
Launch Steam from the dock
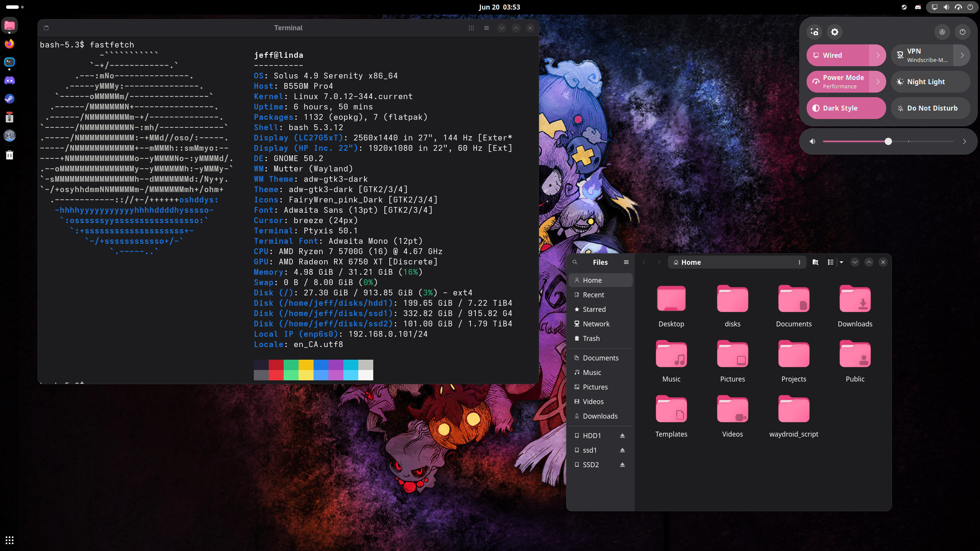click(10, 99)
